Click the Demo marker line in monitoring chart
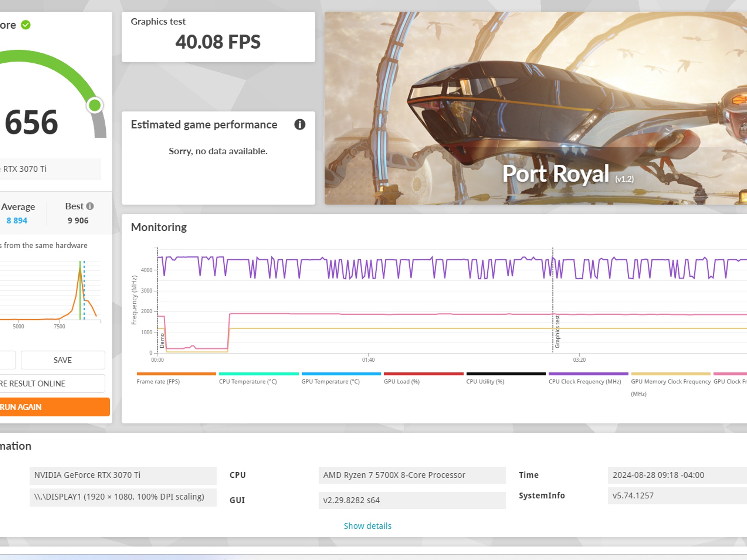 pos(158,300)
